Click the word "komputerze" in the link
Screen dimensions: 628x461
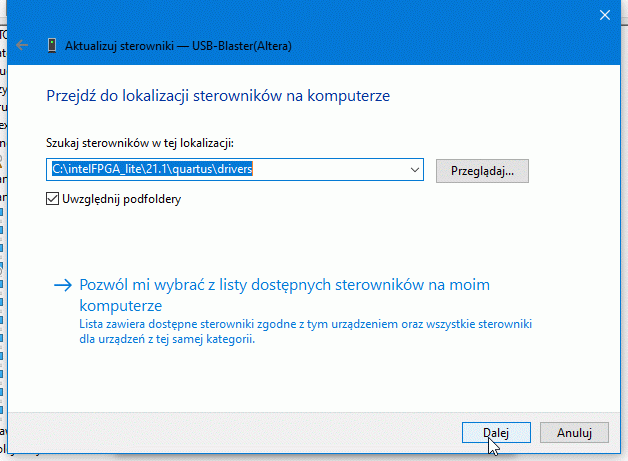click(x=120, y=305)
